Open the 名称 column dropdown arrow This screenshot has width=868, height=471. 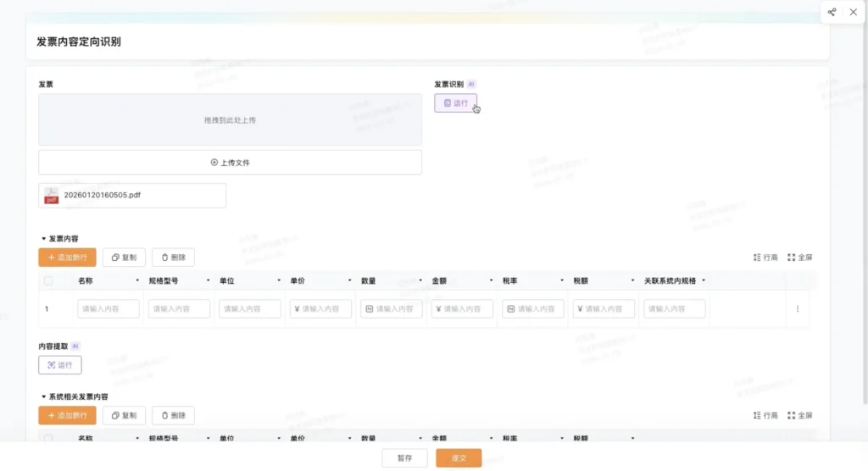[137, 280]
